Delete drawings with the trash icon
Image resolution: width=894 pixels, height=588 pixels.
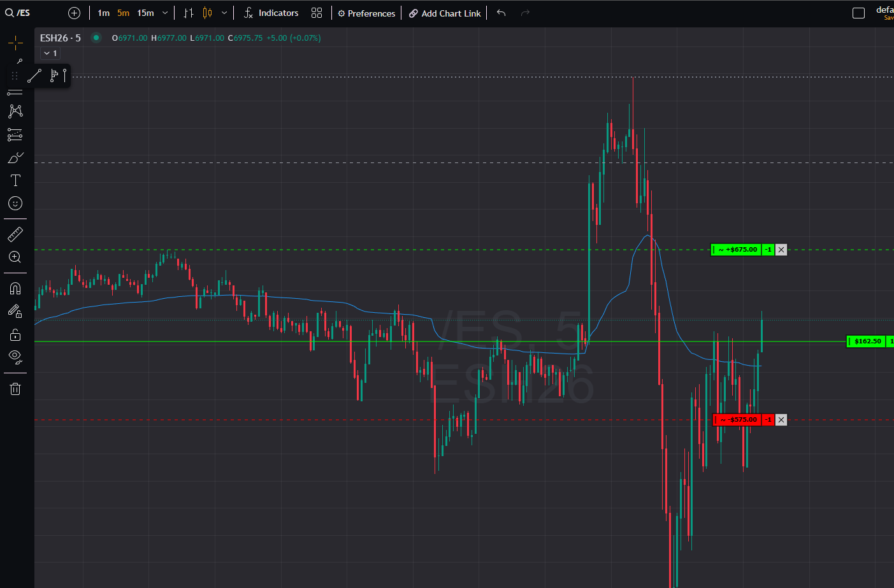15,389
